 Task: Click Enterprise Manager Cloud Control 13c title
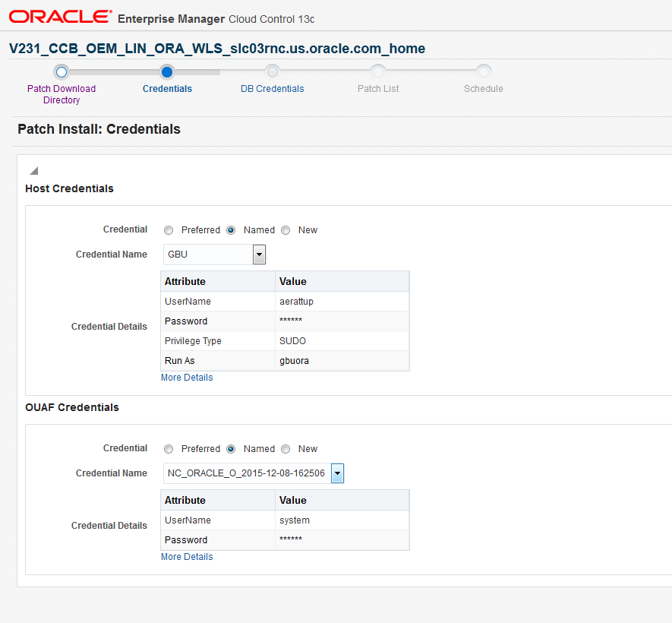pyautogui.click(x=216, y=19)
